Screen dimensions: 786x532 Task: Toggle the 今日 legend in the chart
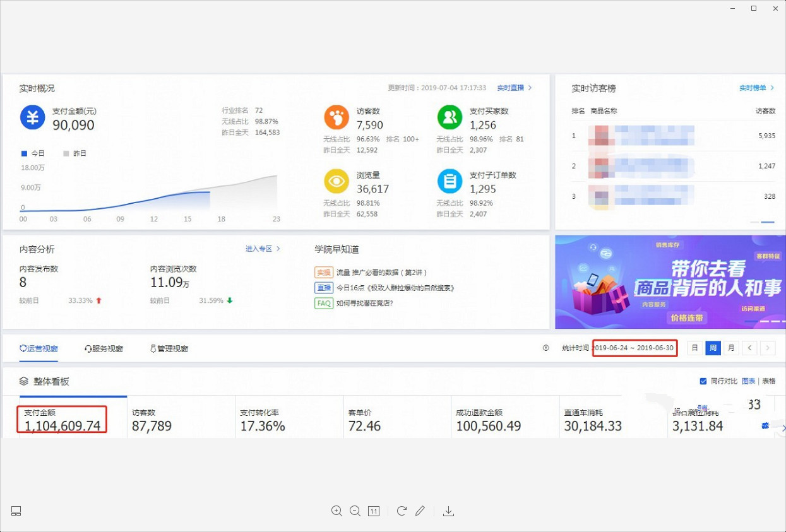30,153
